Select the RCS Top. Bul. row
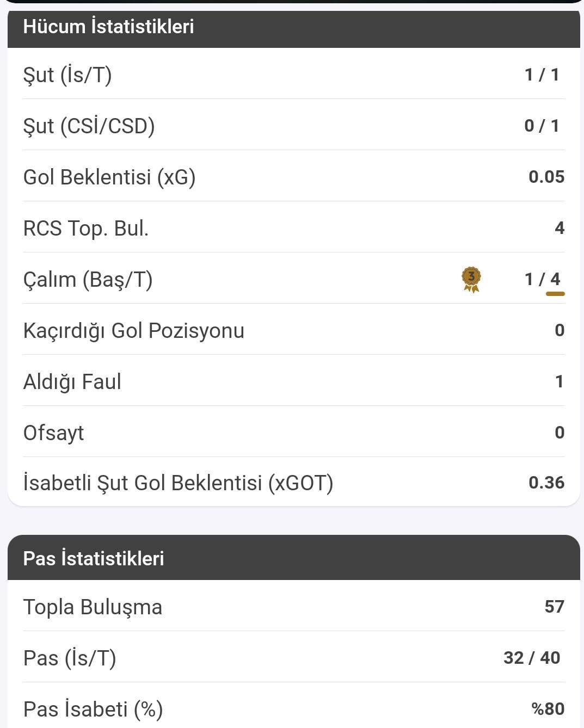This screenshot has height=728, width=584. tap(294, 227)
